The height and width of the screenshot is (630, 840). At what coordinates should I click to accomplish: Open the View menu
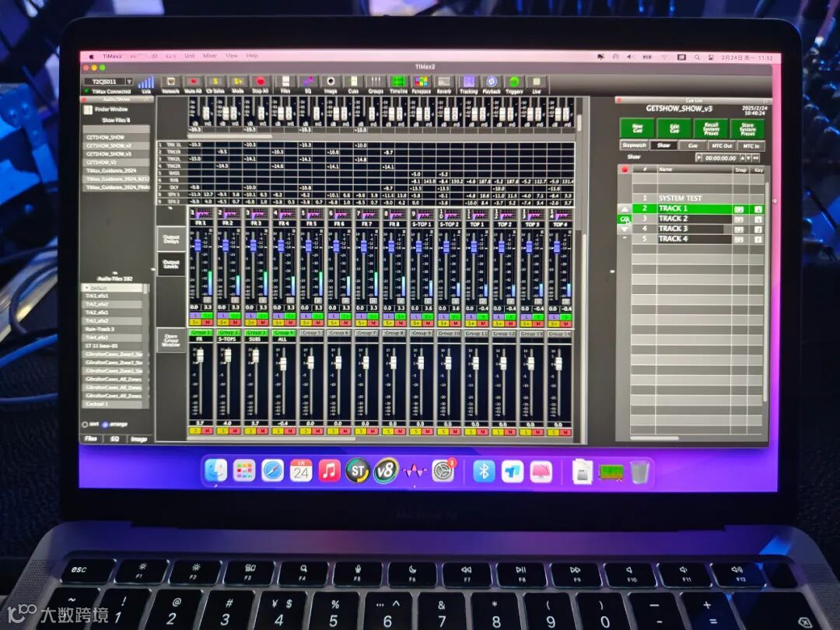232,56
